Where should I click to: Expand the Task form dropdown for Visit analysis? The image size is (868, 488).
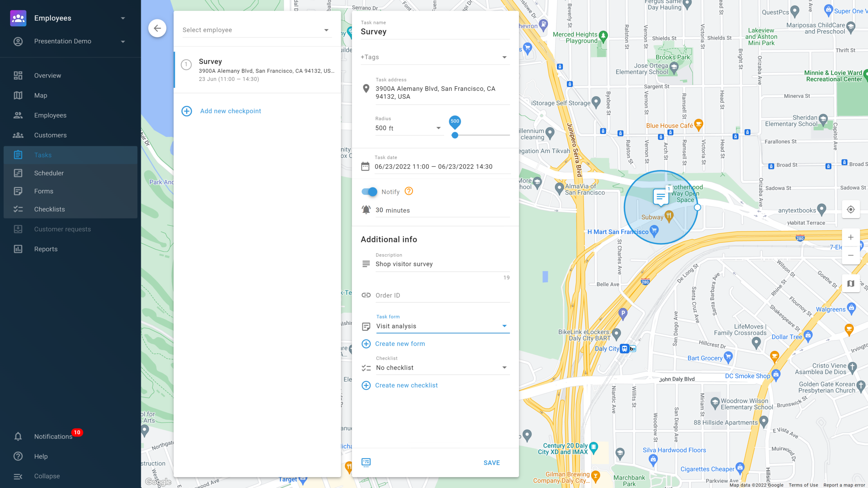click(x=504, y=326)
